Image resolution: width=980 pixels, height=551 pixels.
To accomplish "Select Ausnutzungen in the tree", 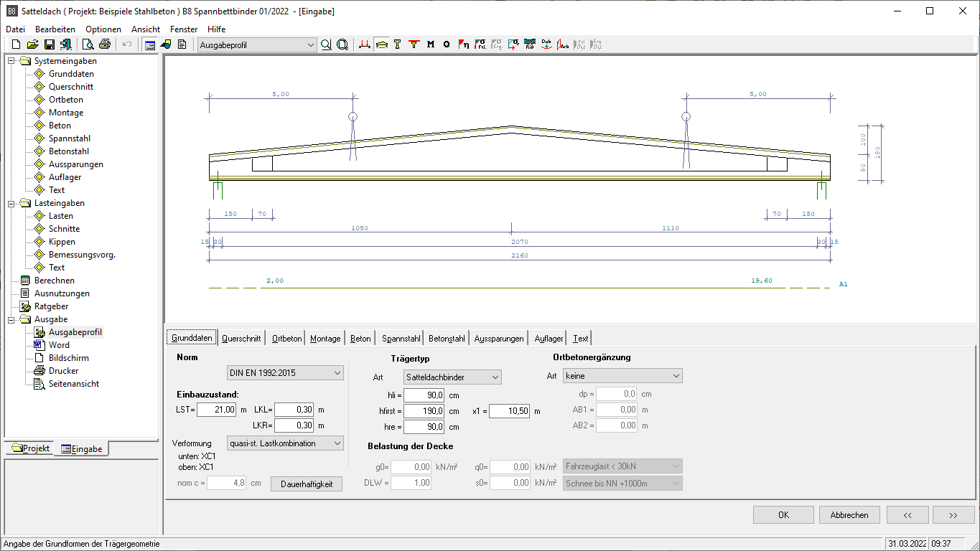I will (x=62, y=293).
